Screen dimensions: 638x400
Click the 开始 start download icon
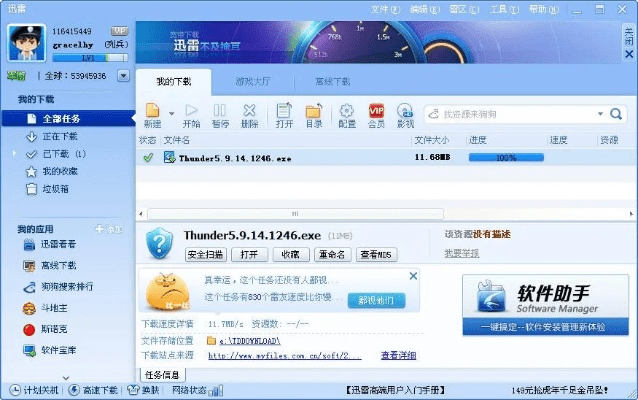[192, 110]
